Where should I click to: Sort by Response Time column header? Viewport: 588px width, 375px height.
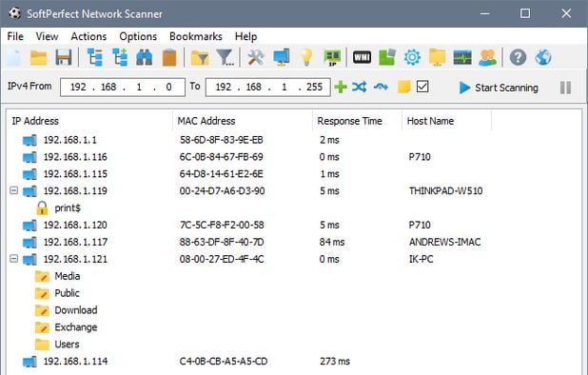[x=357, y=121]
